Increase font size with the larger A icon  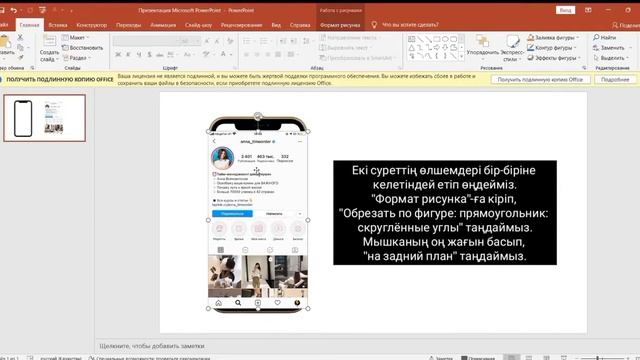[207, 41]
